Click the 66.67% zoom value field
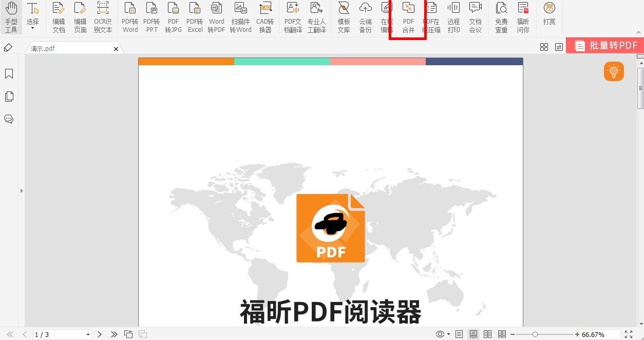The height and width of the screenshot is (340, 644). (x=600, y=334)
